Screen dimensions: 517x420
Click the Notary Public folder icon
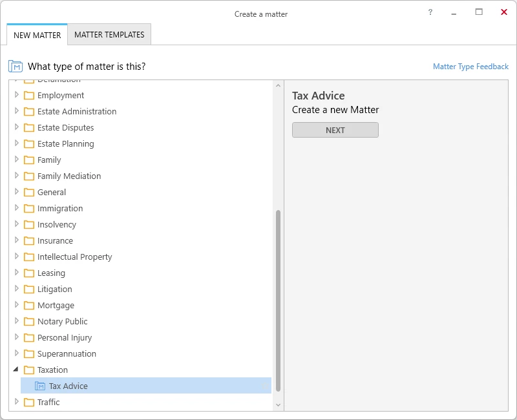pos(29,321)
